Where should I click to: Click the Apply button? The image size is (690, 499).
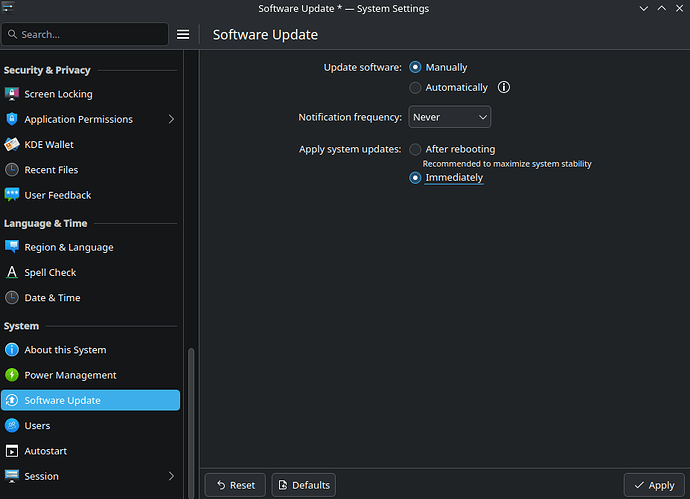tap(654, 485)
